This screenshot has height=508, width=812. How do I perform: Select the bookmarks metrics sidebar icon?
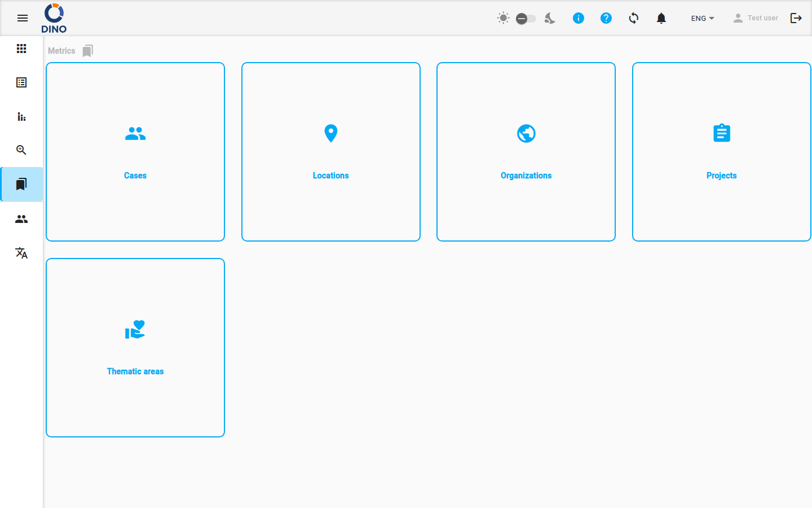(x=21, y=184)
